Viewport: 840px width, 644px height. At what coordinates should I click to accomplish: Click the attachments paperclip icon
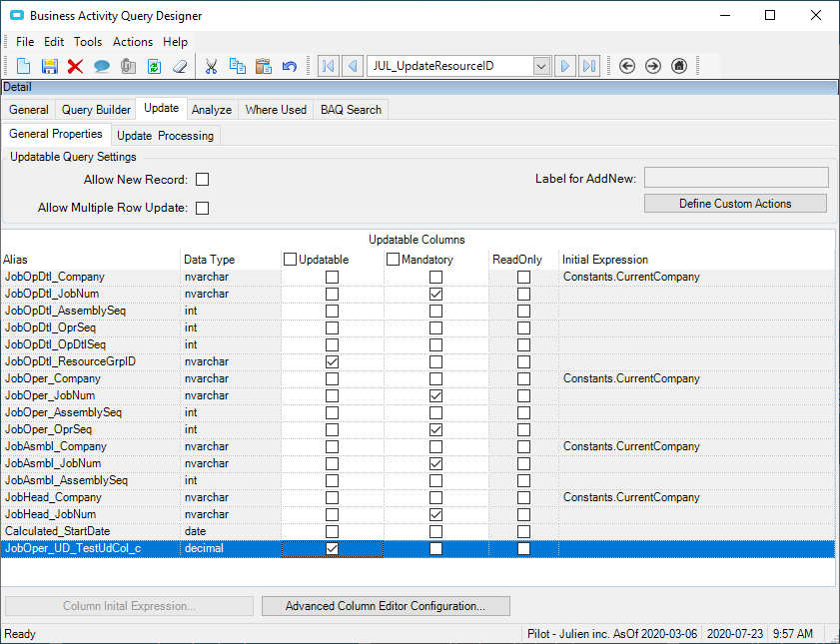[x=128, y=66]
